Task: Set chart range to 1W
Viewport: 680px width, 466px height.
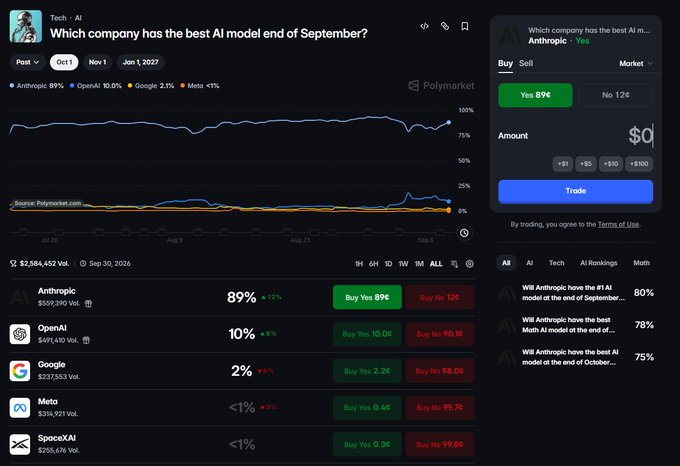Action: pos(403,264)
